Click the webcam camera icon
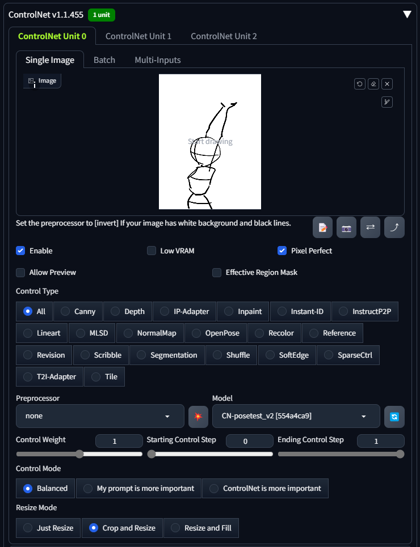This screenshot has width=420, height=547. 346,228
